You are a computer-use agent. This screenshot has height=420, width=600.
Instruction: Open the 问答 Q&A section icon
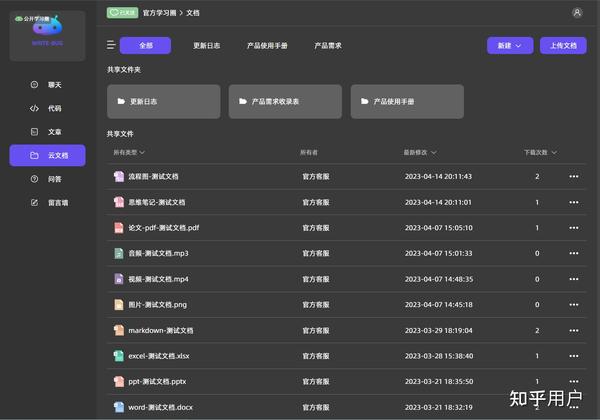(34, 179)
